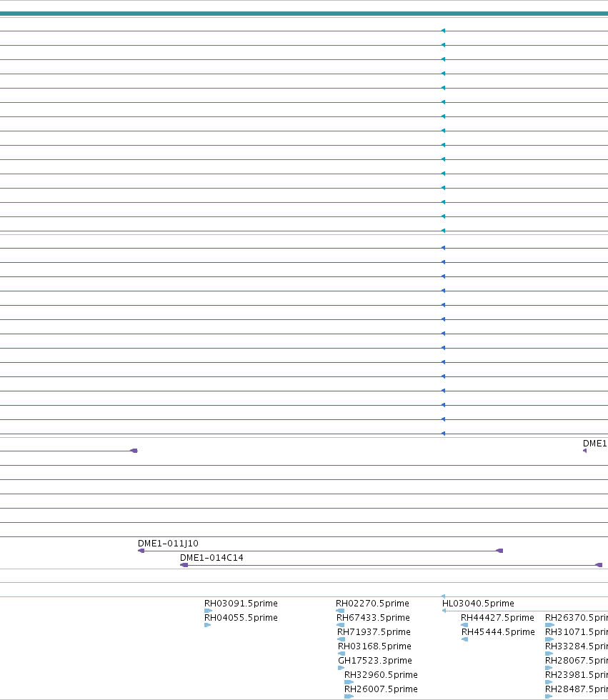The image size is (608, 700).
Task: Select the RH02270.5prime arrow glyph
Action: click(x=340, y=611)
